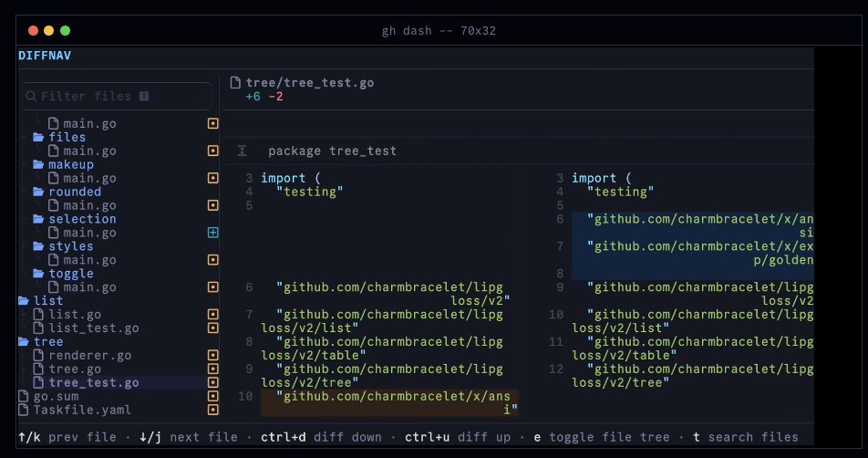Click the modified marker beside styles main.go
The image size is (868, 458).
coord(213,260)
